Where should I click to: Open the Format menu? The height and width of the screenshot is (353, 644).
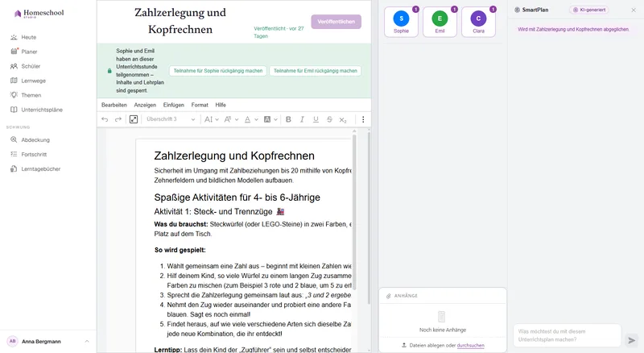tap(200, 105)
